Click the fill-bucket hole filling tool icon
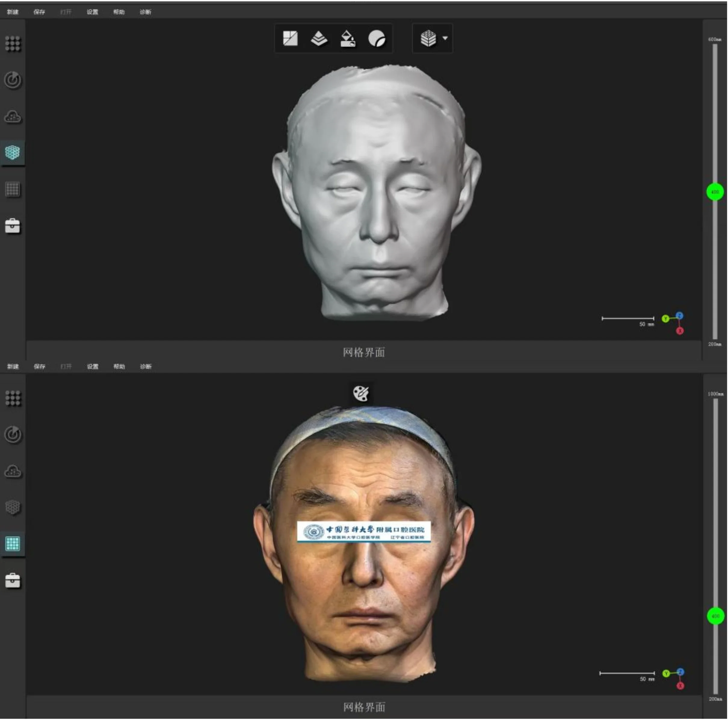This screenshot has height=724, width=728. click(347, 39)
